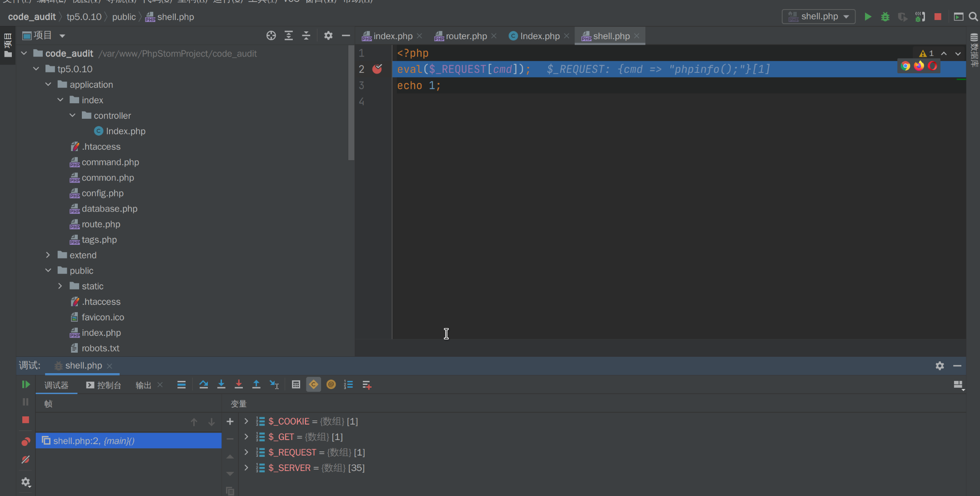Click the Run to Cursor icon

coord(274,385)
